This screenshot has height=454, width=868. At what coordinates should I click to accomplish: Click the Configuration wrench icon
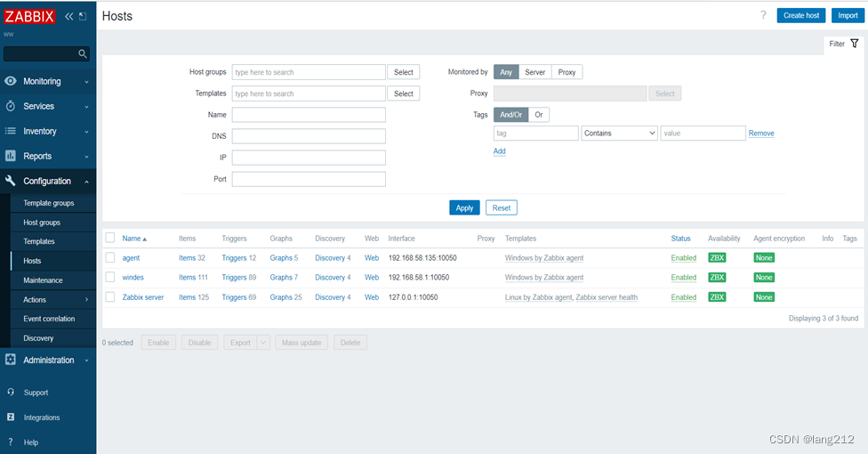(11, 181)
